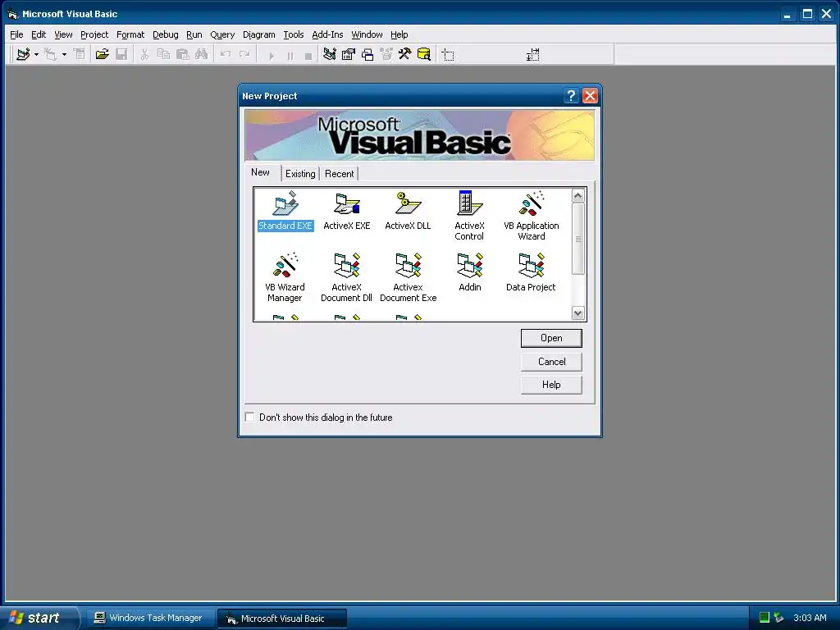
Task: Click the Windows start button
Action: click(40, 618)
